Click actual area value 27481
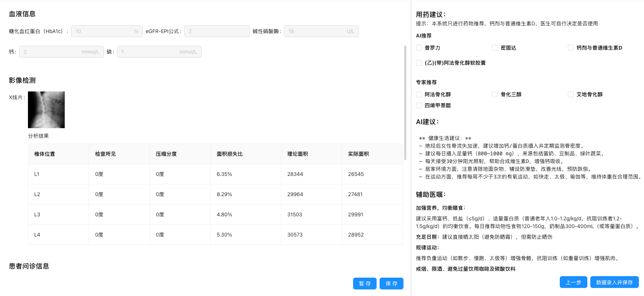Screen dimensions: 644x296 coord(355,194)
